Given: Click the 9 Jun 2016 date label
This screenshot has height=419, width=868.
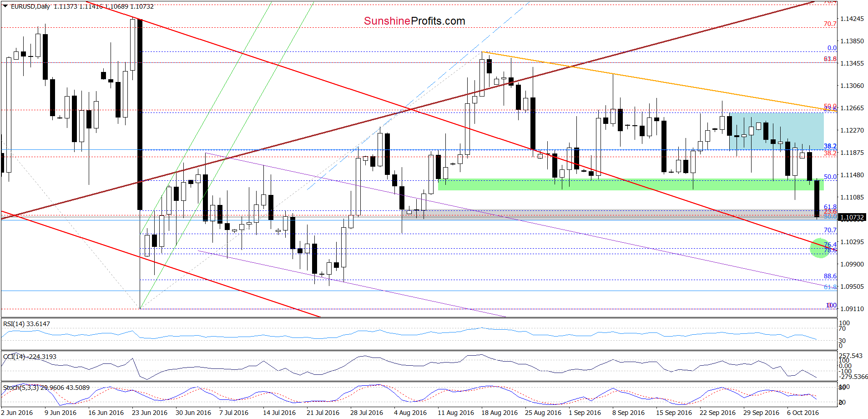Looking at the screenshot, I should point(61,413).
